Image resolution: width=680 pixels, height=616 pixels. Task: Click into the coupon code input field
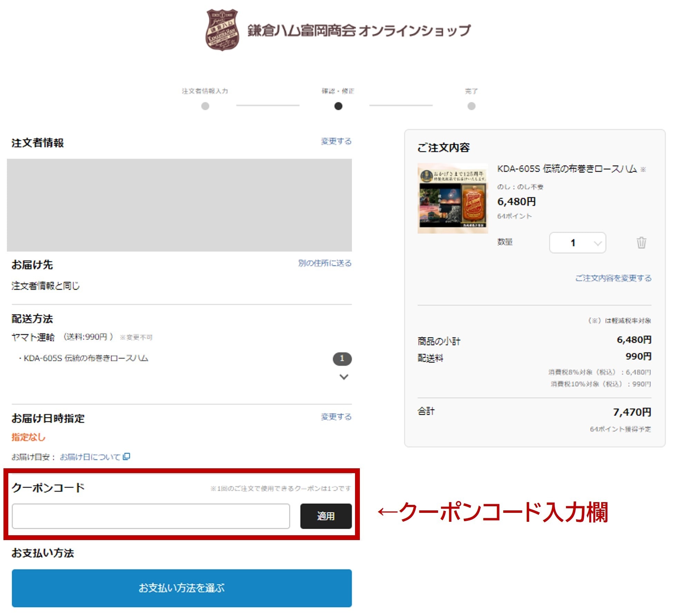pyautogui.click(x=151, y=516)
